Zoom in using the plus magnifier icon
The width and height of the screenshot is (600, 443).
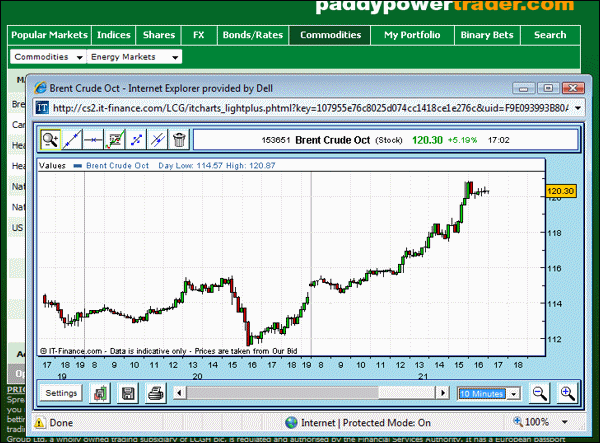[x=567, y=393]
